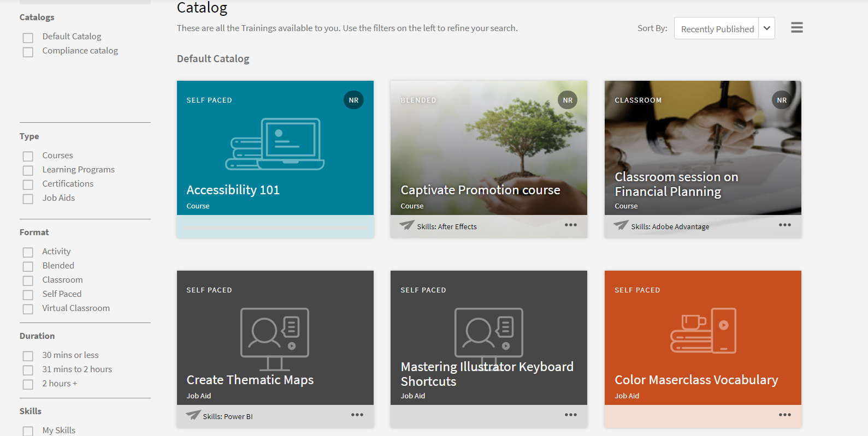Click the skills paper plane icon beside After Effects
This screenshot has width=868, height=436.
coord(407,225)
